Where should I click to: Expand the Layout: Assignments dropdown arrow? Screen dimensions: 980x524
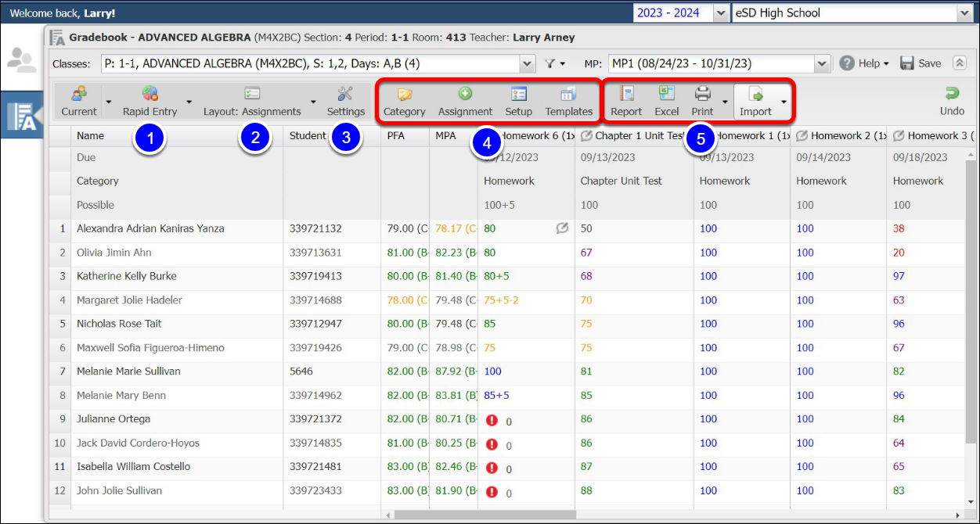[313, 102]
